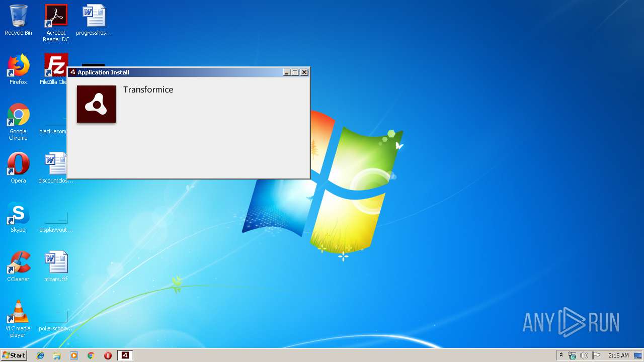The height and width of the screenshot is (362, 644).
Task: Minimize the Application Install window
Action: [287, 72]
